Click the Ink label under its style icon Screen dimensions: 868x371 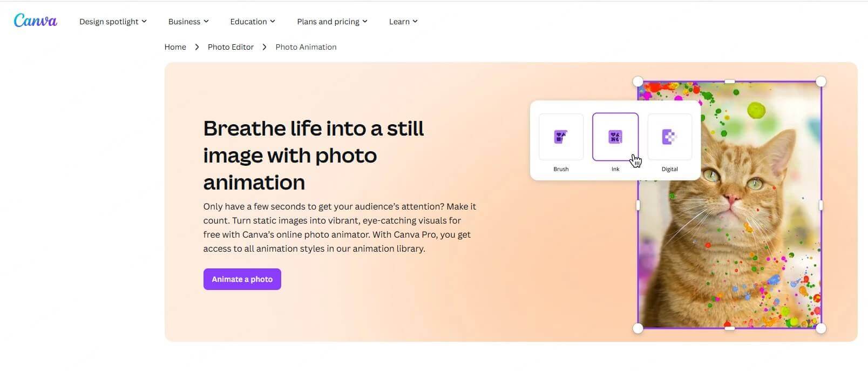click(615, 168)
